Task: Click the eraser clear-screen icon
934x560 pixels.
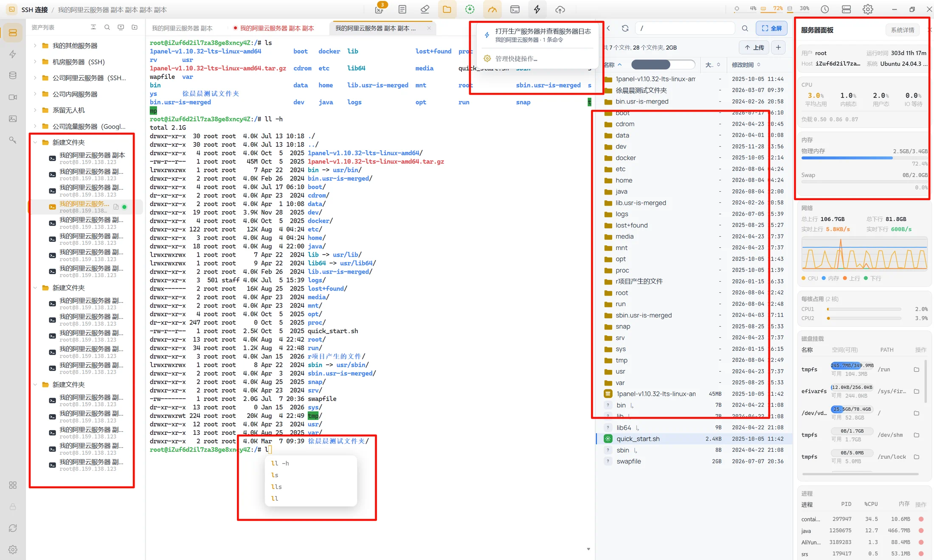Action: [425, 9]
